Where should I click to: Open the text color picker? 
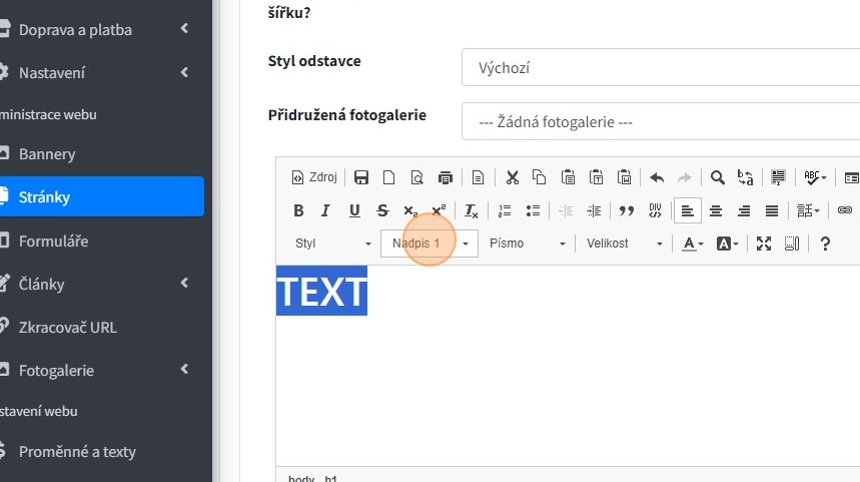692,244
